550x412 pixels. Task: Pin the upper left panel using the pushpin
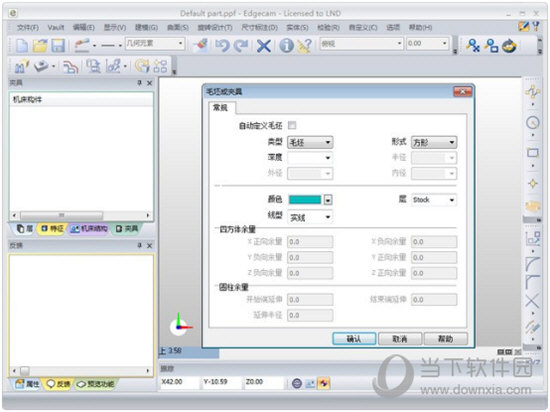[139, 83]
